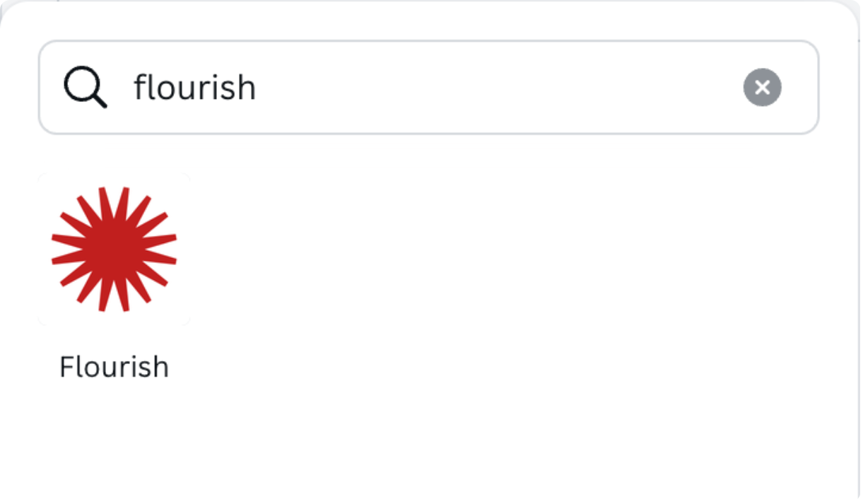The width and height of the screenshot is (863, 504).
Task: Click the gray circular clear icon
Action: pyautogui.click(x=762, y=88)
